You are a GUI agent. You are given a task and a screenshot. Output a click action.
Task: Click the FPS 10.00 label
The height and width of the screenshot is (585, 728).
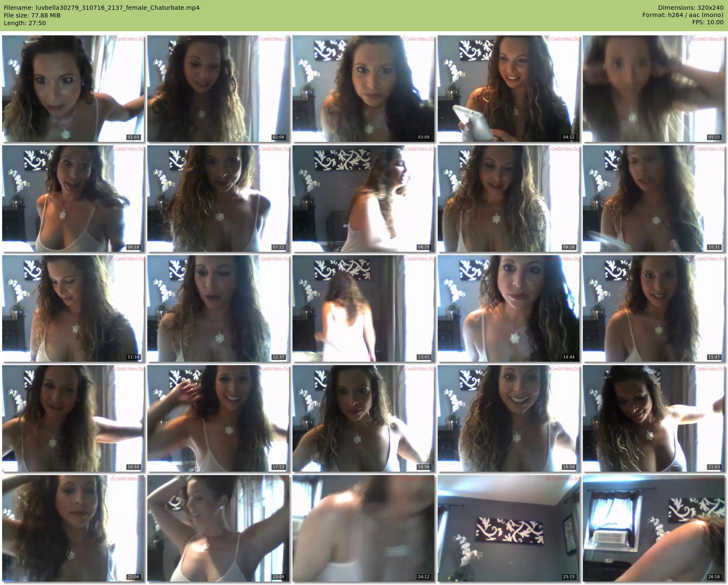pyautogui.click(x=708, y=22)
